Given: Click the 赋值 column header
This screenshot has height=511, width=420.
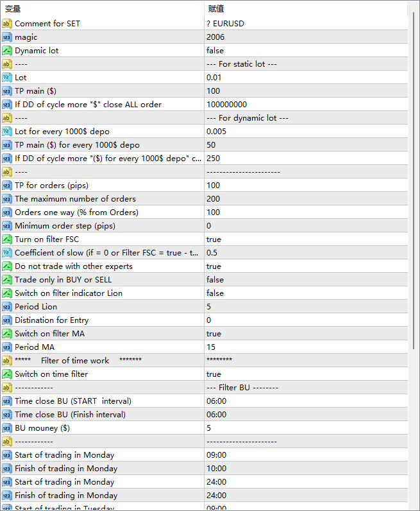Looking at the screenshot, I should click(306, 9).
